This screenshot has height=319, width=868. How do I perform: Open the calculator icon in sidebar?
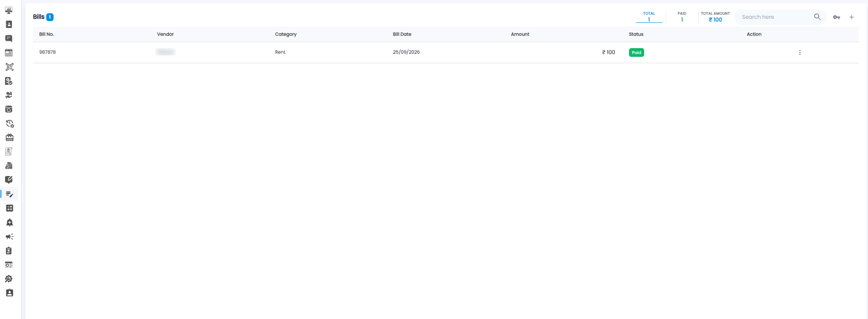pyautogui.click(x=9, y=208)
